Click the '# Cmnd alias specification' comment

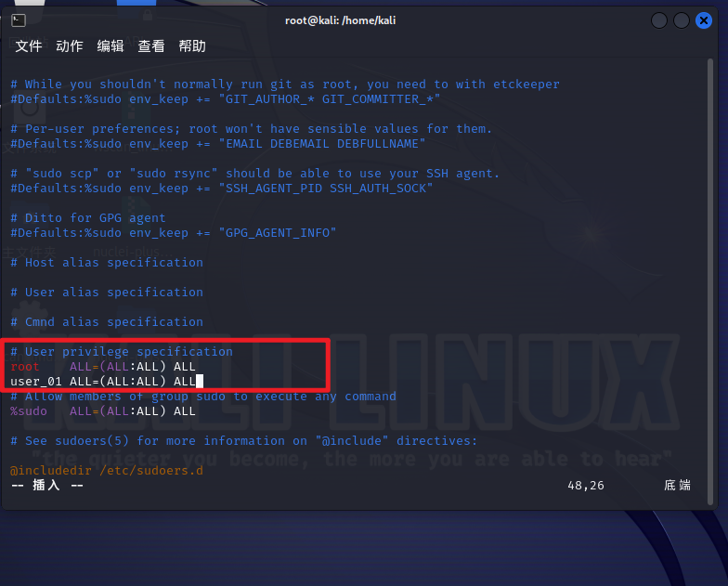click(x=107, y=321)
